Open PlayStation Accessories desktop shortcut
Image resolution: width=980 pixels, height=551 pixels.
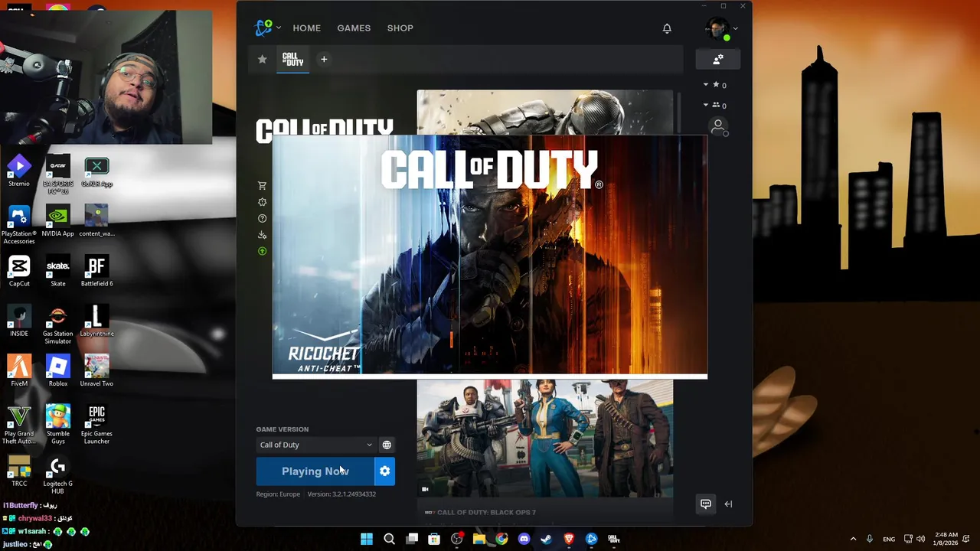[19, 224]
